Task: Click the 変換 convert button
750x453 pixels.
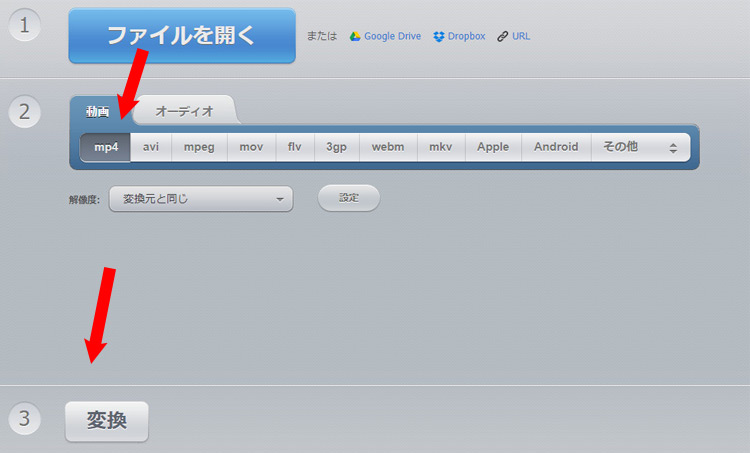Action: pyautogui.click(x=107, y=421)
